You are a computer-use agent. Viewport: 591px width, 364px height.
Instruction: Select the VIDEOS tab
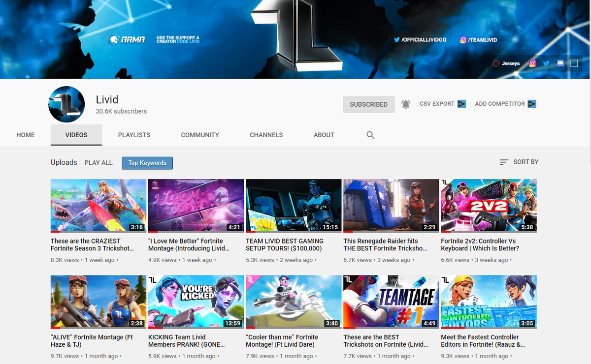tap(76, 135)
